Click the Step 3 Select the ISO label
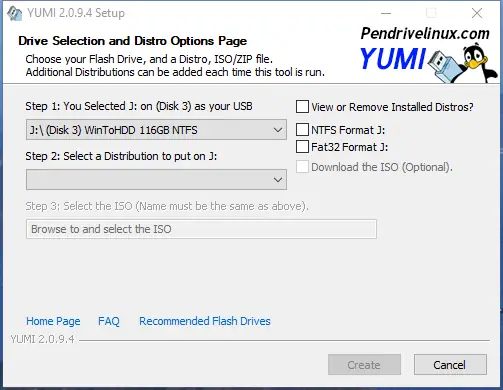 tap(167, 206)
